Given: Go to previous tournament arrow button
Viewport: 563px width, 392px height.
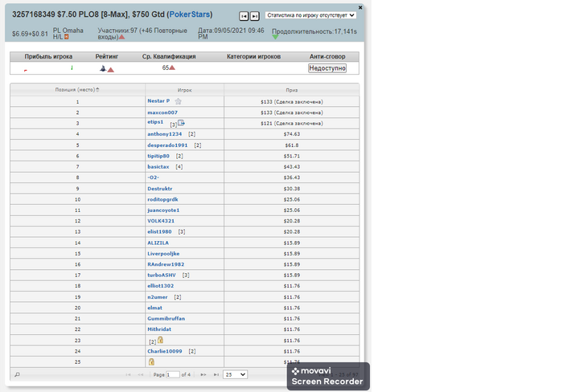Looking at the screenshot, I should click(244, 16).
